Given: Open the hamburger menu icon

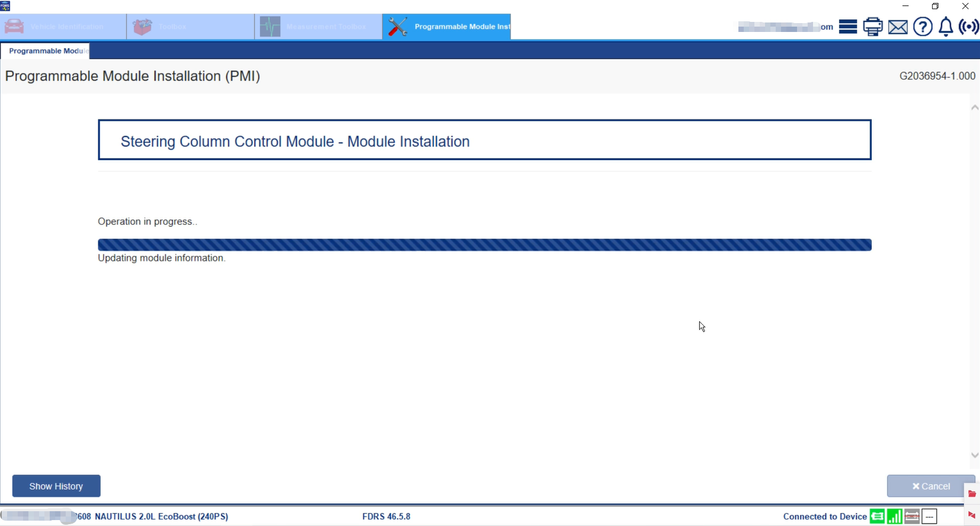Looking at the screenshot, I should pos(848,27).
